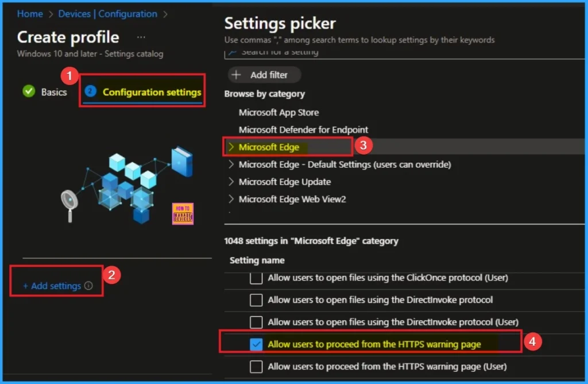The height and width of the screenshot is (384, 588).
Task: Click the plus icon in Add filter
Action: [236, 75]
